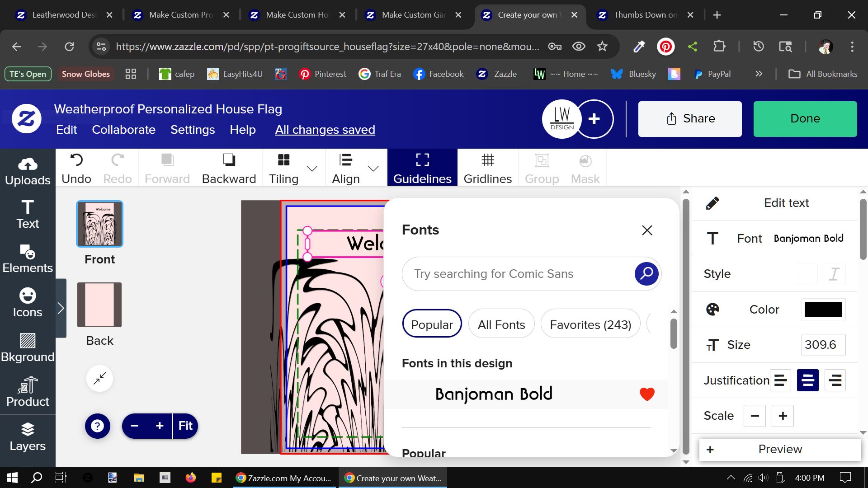Click the font search magnifier button

click(x=646, y=274)
